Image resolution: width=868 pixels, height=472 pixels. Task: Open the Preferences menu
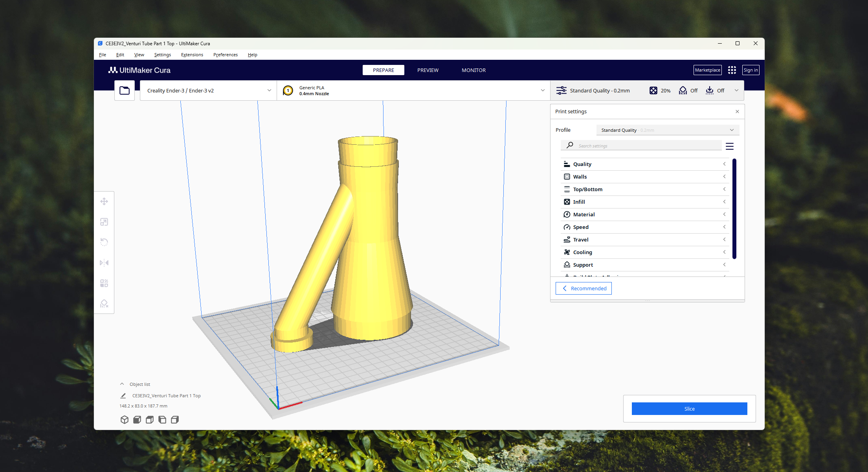pos(226,55)
